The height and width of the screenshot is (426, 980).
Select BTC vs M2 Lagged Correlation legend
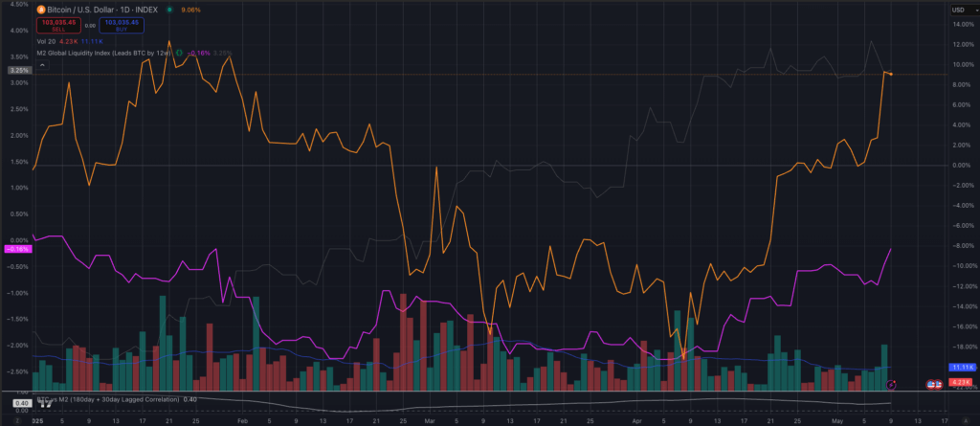click(108, 399)
